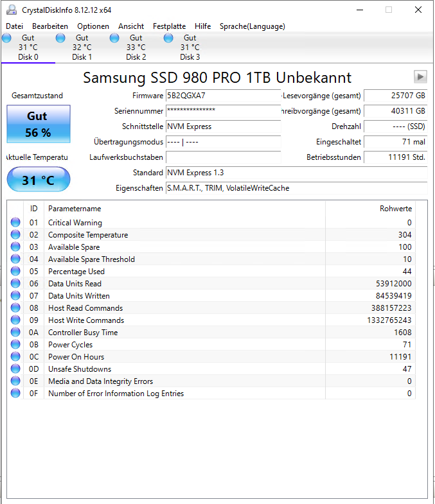435x504 pixels.
Task: Click status orb for Composite Temperature row
Action: click(15, 234)
